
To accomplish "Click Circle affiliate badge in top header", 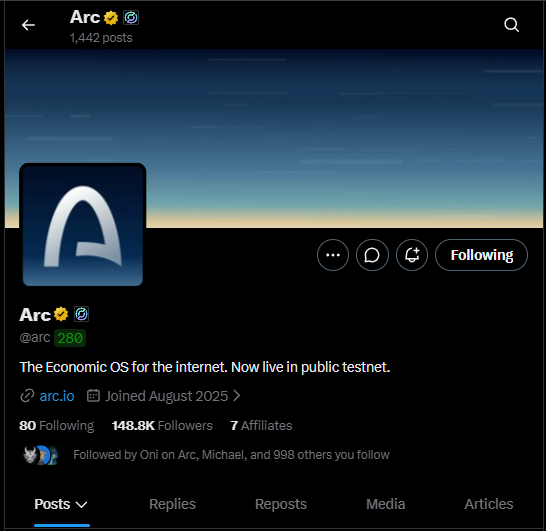I will [x=131, y=17].
